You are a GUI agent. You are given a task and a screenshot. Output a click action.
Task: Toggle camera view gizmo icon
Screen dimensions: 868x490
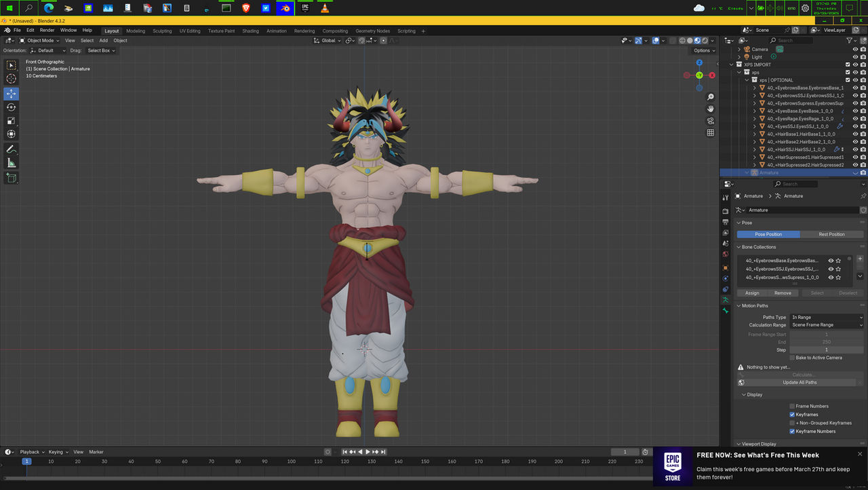(710, 121)
